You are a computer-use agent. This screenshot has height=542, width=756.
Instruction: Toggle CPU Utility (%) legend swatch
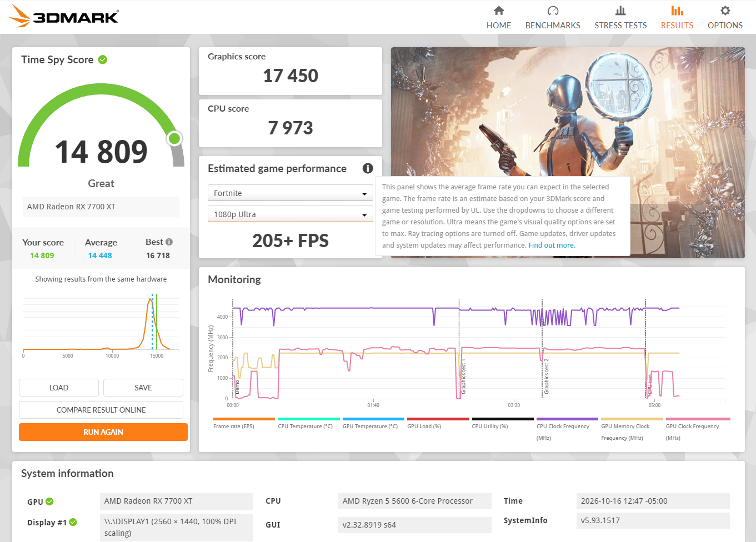click(x=503, y=419)
